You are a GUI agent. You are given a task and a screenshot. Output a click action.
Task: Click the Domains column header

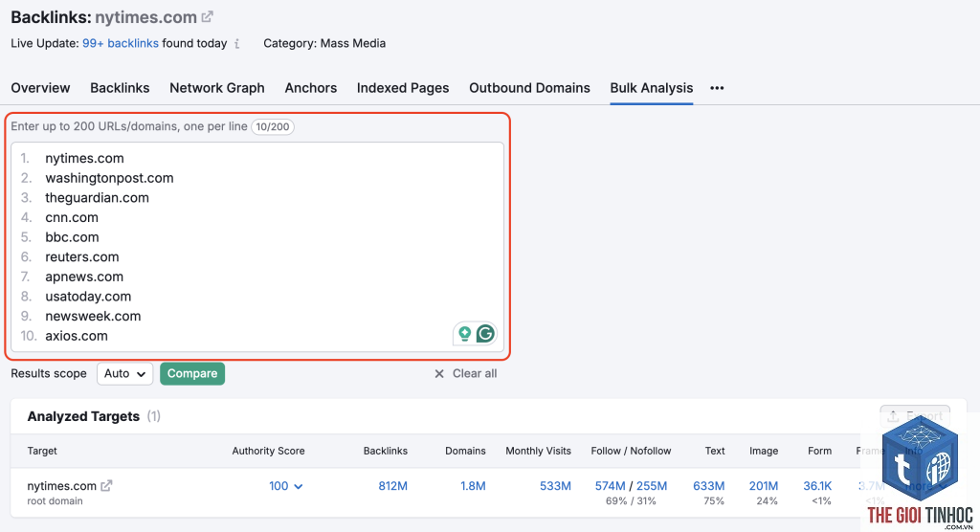[x=466, y=451]
